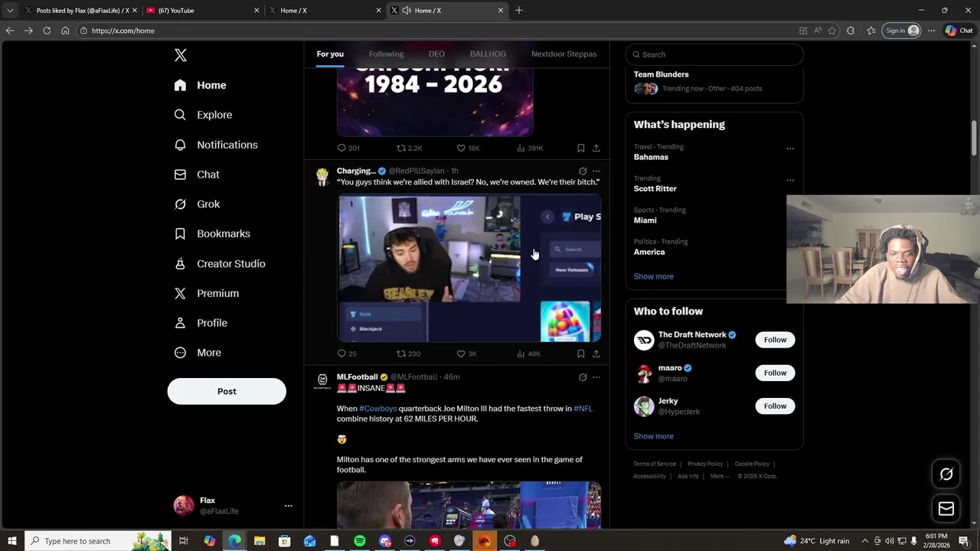Open the #Cowboys hashtag link
Screen dimensions: 980x551
(x=378, y=409)
